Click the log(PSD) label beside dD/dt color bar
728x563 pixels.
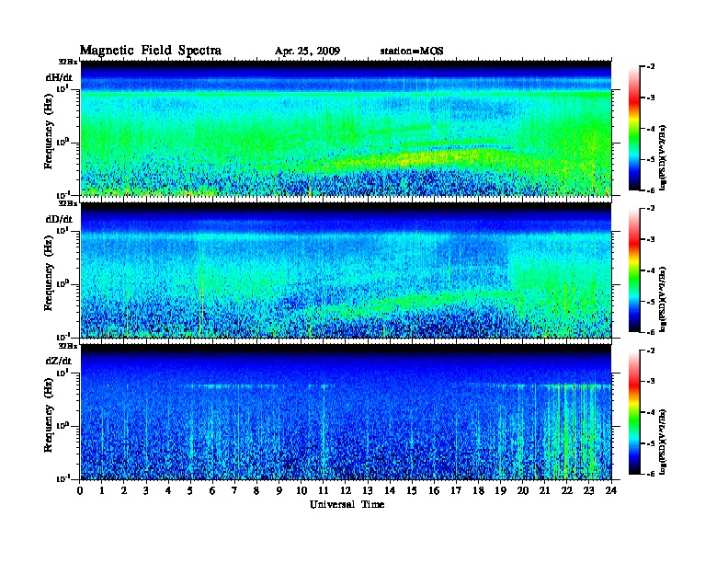coord(663,299)
